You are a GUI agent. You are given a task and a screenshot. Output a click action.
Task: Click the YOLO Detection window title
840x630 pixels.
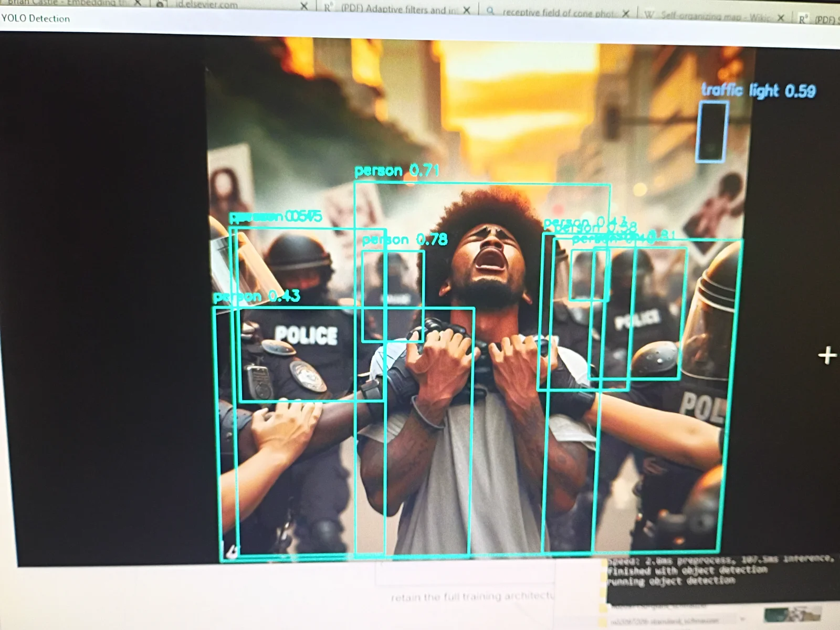click(36, 18)
